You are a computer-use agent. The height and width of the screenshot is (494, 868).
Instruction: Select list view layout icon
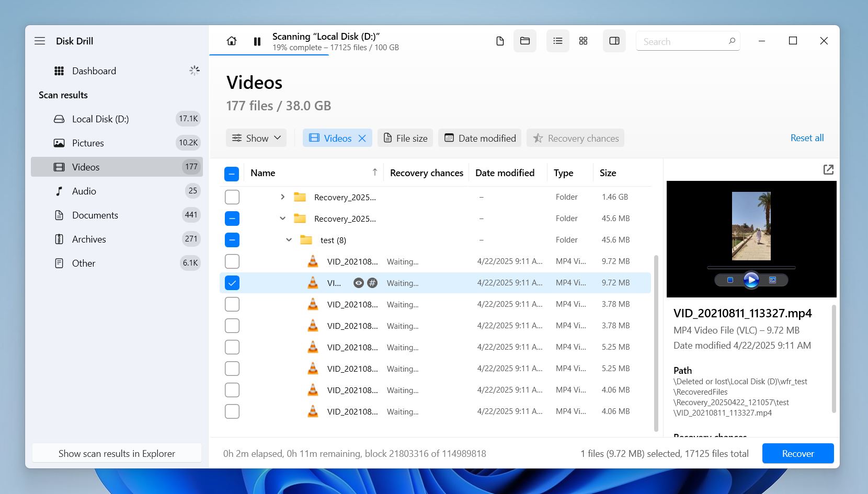pyautogui.click(x=558, y=41)
